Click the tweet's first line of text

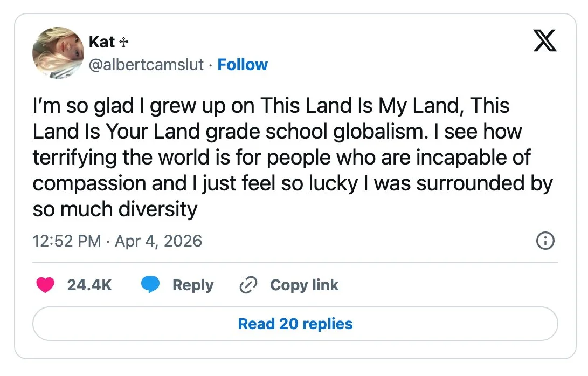[271, 106]
